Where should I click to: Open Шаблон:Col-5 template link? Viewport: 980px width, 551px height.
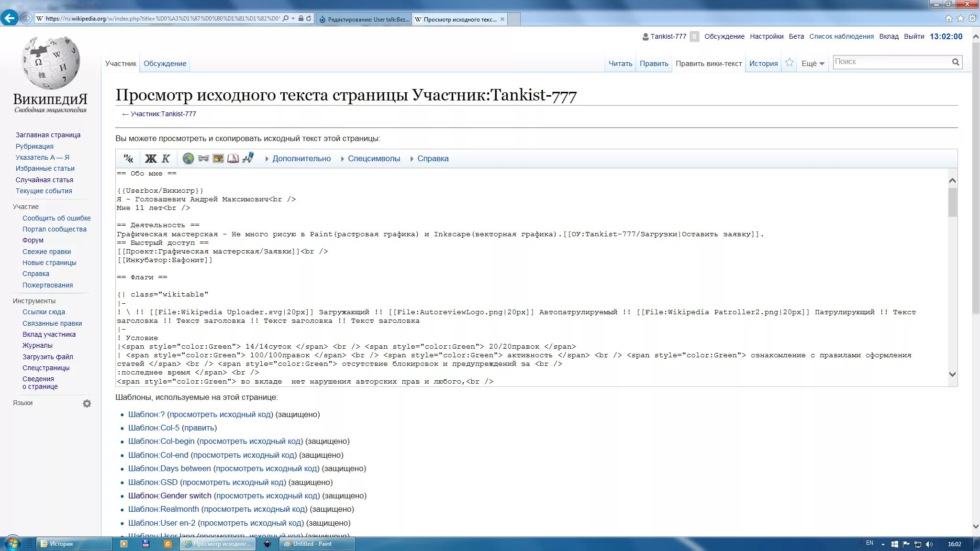pos(154,428)
